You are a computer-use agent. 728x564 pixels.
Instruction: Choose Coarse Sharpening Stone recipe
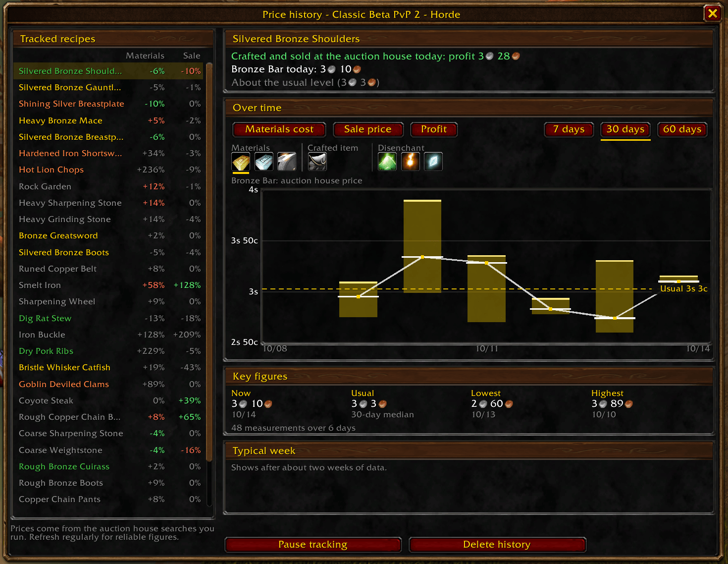point(109,433)
